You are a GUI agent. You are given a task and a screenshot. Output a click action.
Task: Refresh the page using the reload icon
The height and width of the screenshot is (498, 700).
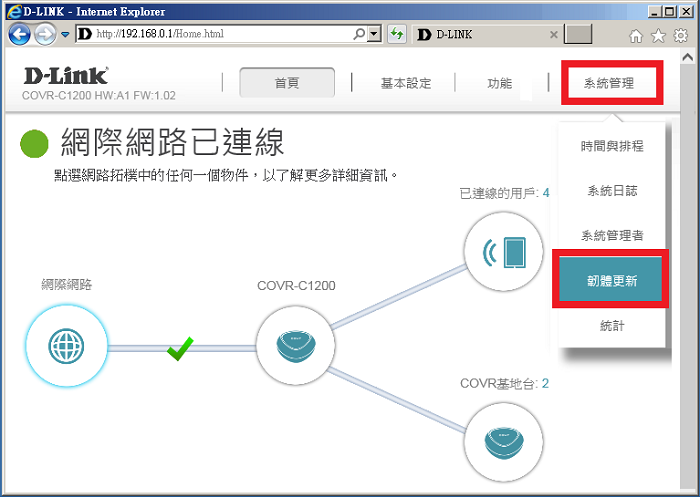tap(397, 34)
